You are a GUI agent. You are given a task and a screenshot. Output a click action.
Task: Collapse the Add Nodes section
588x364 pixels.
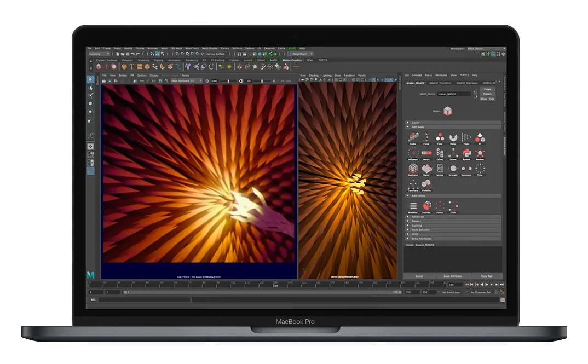453,127
